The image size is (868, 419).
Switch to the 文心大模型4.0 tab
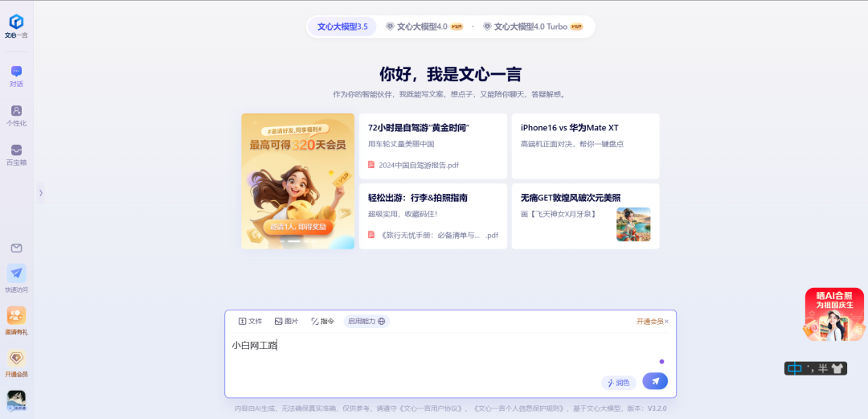424,27
